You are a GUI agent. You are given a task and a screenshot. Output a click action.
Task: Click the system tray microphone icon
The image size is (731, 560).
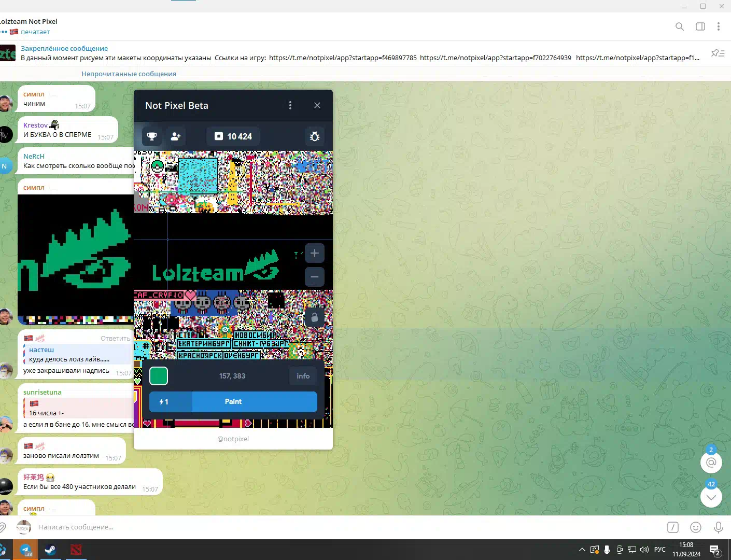607,550
